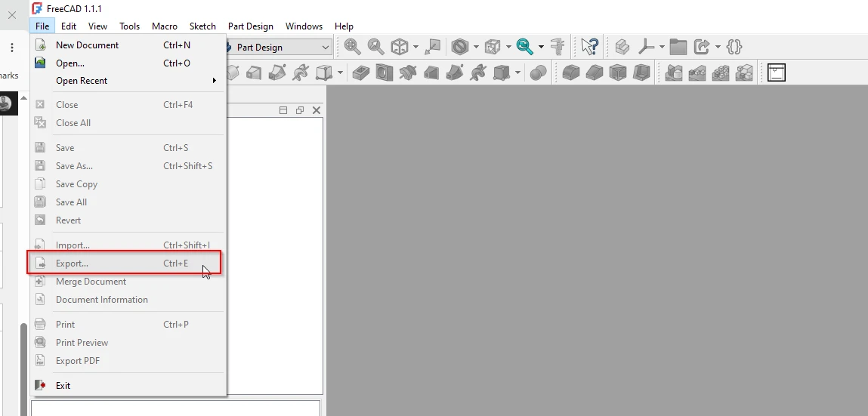Expand the bounding box selection dropdown arrow
Image resolution: width=868 pixels, height=416 pixels.
(508, 48)
